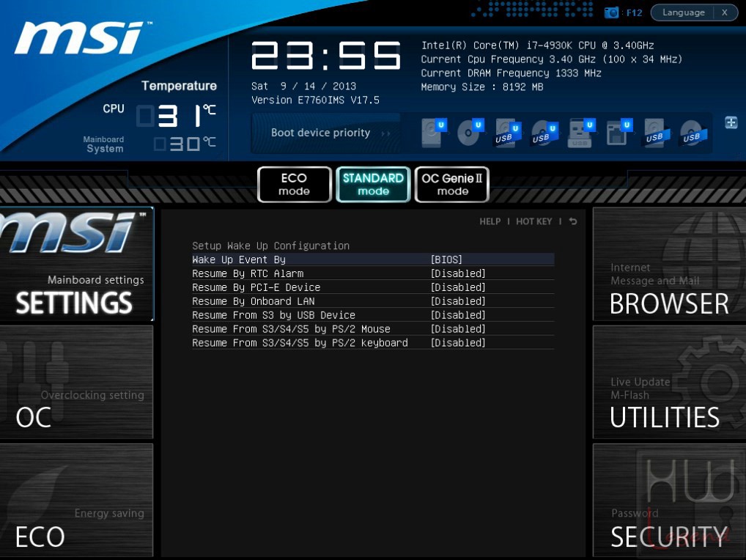Open the ECO energy saving panel
Screen dimensions: 746x560
[77, 500]
